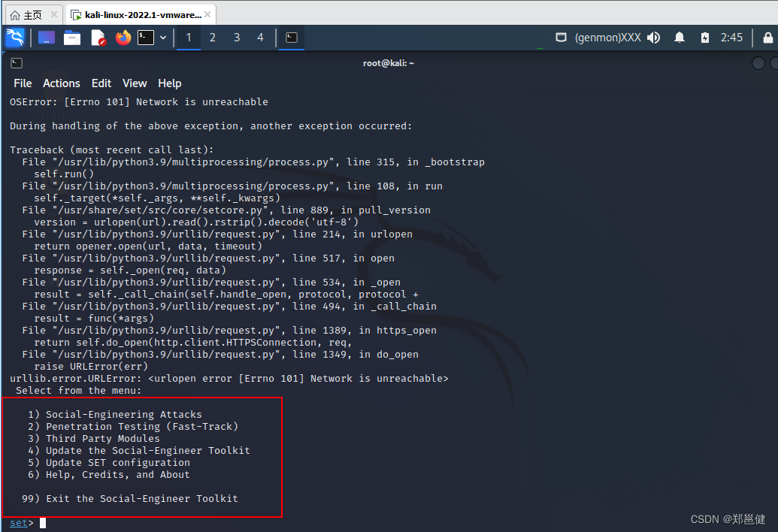This screenshot has height=532, width=778.
Task: Launch the text editor panel icon
Action: pyautogui.click(x=98, y=38)
